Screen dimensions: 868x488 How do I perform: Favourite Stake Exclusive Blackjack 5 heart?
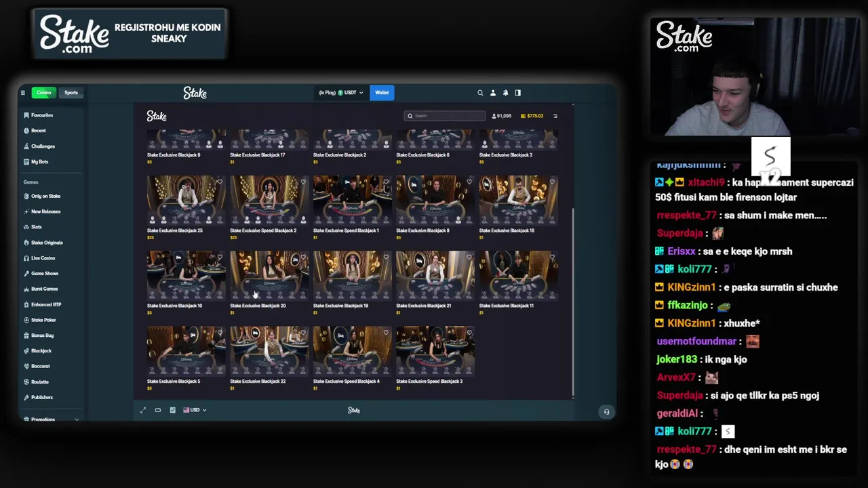220,333
